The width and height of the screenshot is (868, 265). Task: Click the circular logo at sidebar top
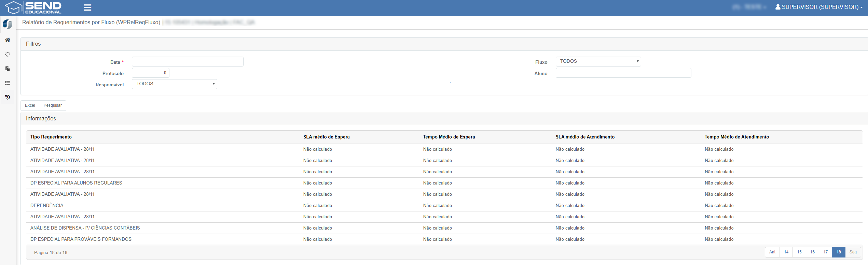[x=8, y=24]
